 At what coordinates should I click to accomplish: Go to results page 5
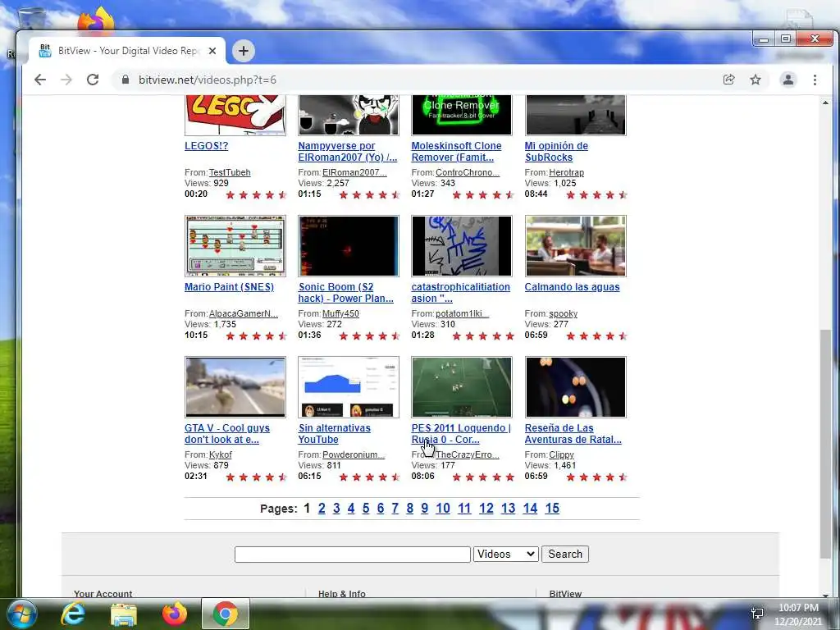(x=366, y=509)
